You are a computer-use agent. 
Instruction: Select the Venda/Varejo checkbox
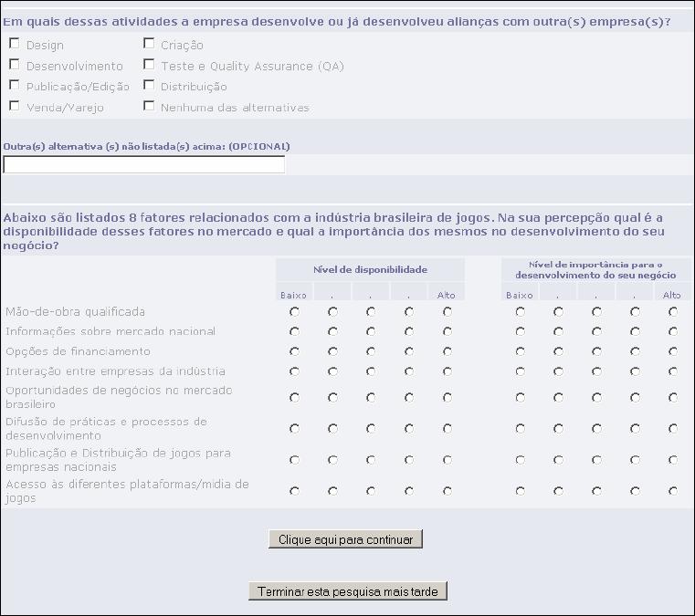[x=14, y=106]
